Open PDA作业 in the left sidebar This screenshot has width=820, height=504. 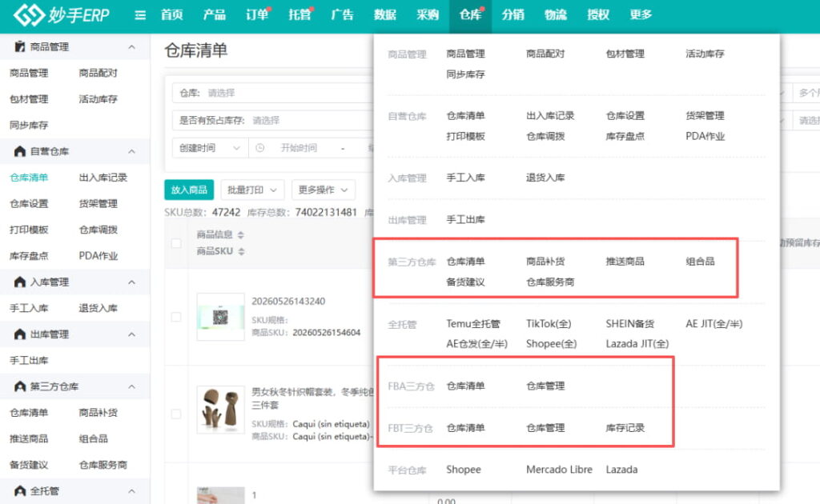[x=98, y=256]
